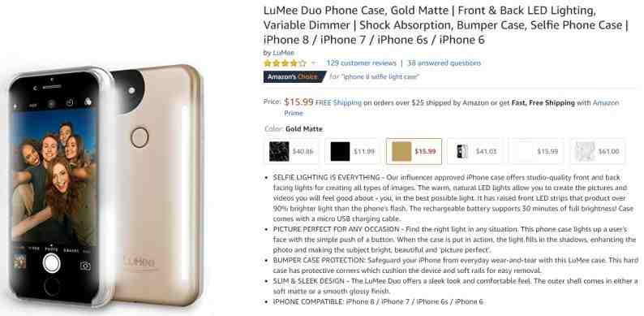The height and width of the screenshot is (316, 644).
Task: Visit the LuMee brand page link
Action: pos(283,53)
